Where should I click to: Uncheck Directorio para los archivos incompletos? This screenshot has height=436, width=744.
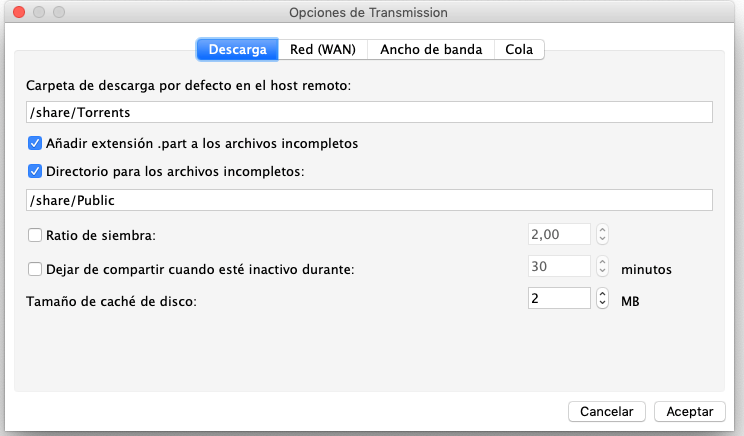(36, 171)
